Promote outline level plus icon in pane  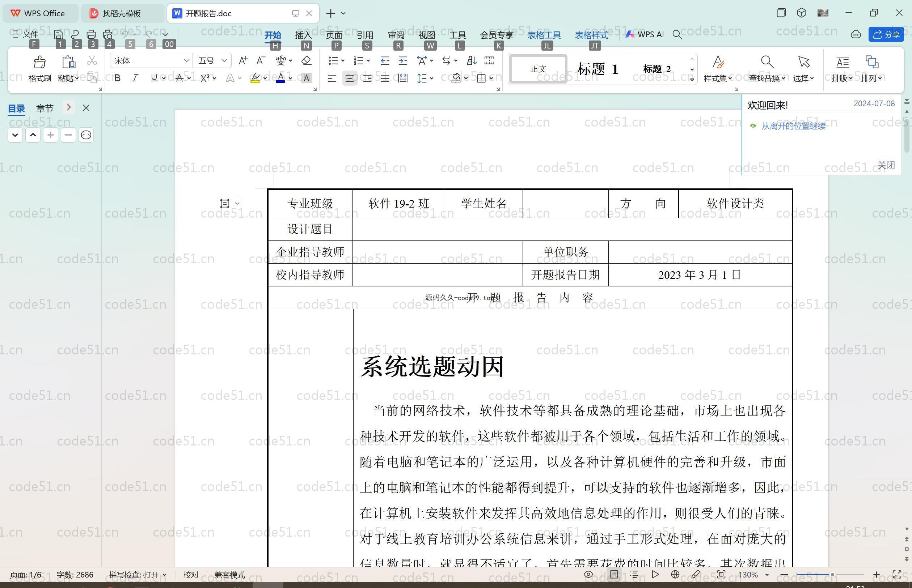[x=50, y=135]
